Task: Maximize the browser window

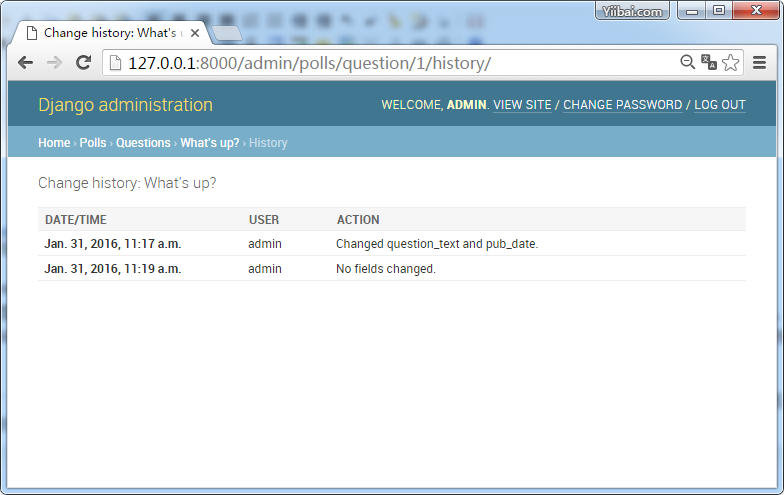Action: [719, 10]
